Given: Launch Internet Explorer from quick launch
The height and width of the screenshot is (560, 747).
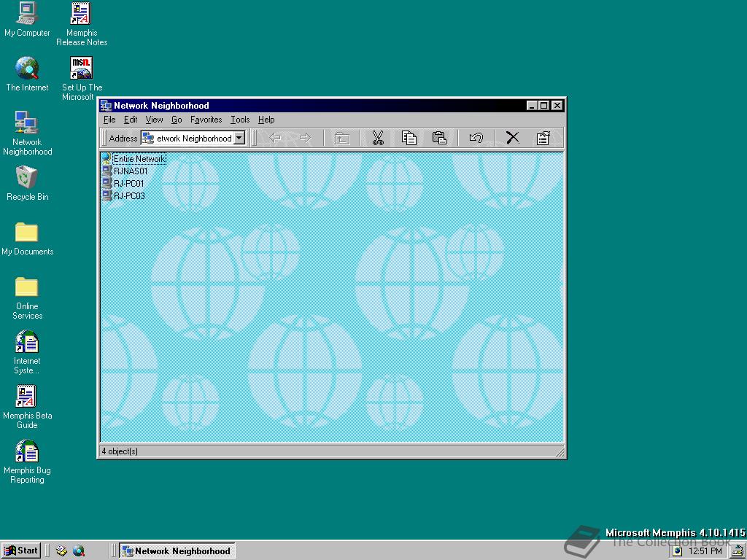Looking at the screenshot, I should 79,551.
